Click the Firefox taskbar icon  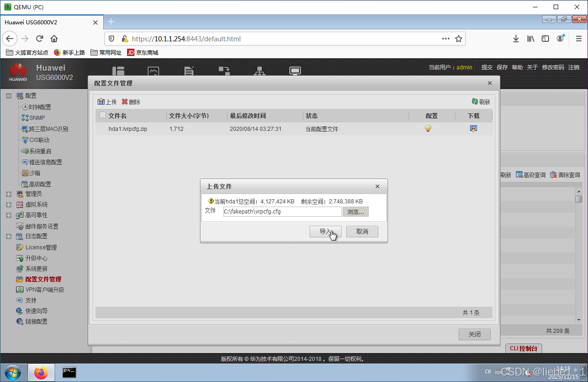click(41, 372)
